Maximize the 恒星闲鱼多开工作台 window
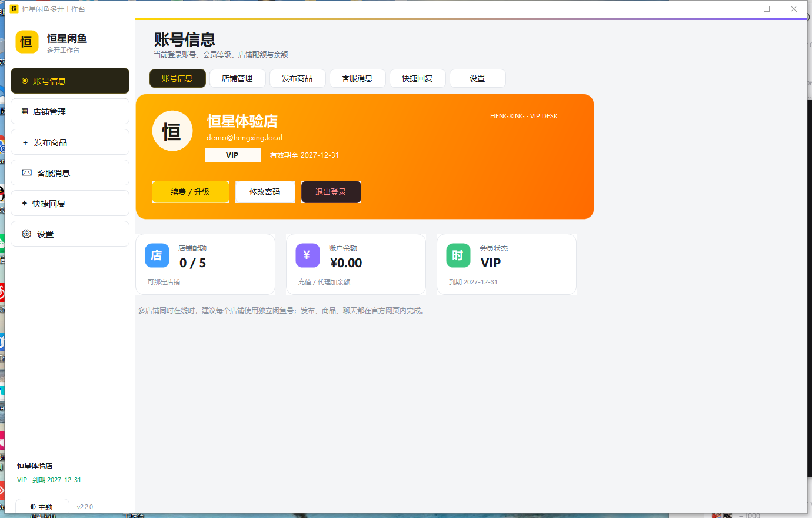Screen dimensions: 812x518 767,9
